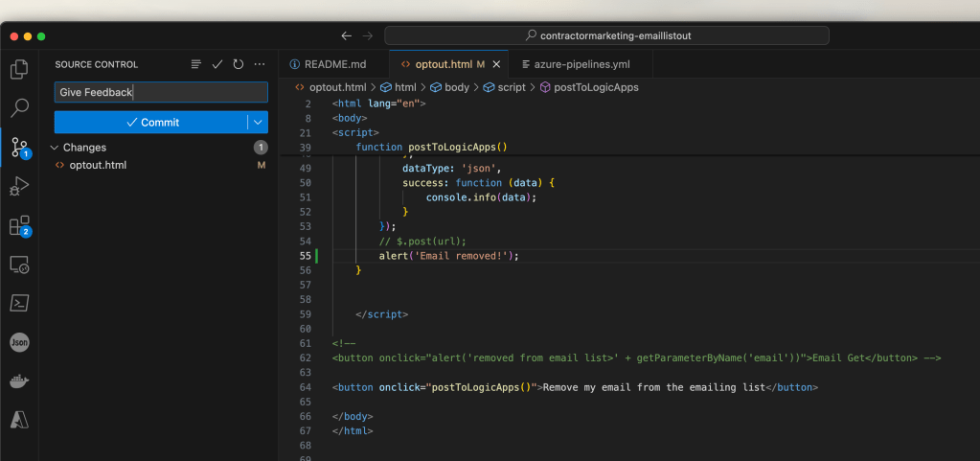Viewport: 980px width, 461px height.
Task: Click the closing </html> tag line
Action: [353, 431]
